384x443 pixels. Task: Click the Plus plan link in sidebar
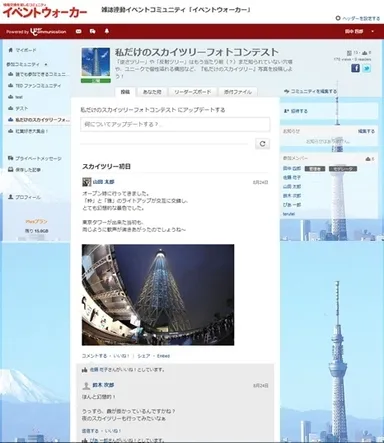[x=36, y=221]
